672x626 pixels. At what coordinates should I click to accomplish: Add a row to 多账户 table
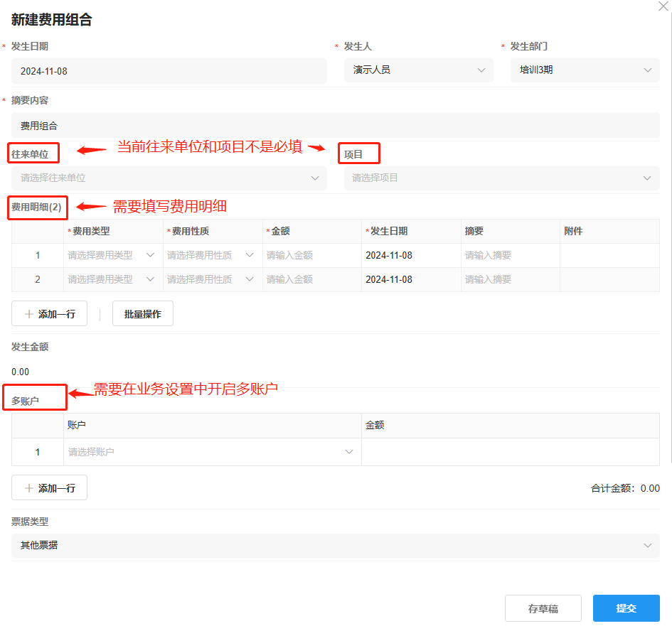coord(49,488)
